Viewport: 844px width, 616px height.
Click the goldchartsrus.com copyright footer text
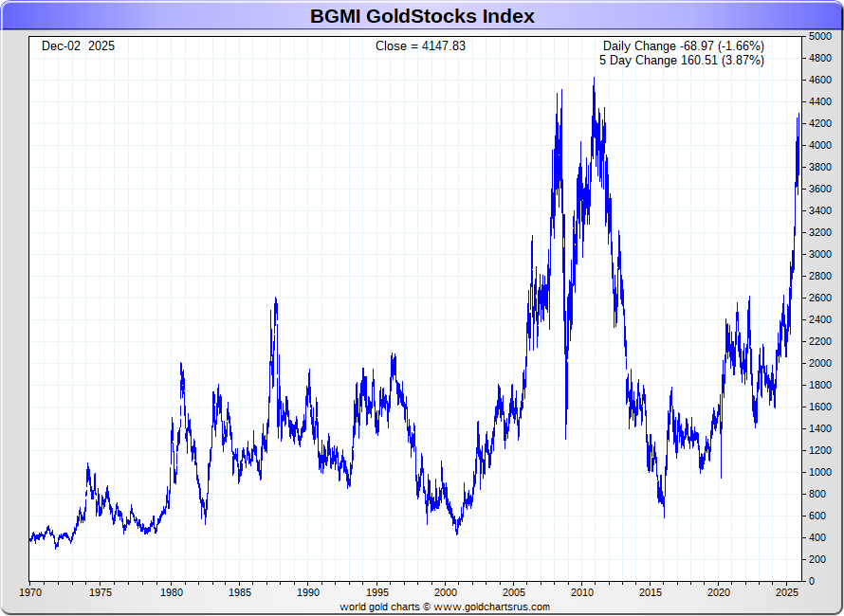click(445, 607)
